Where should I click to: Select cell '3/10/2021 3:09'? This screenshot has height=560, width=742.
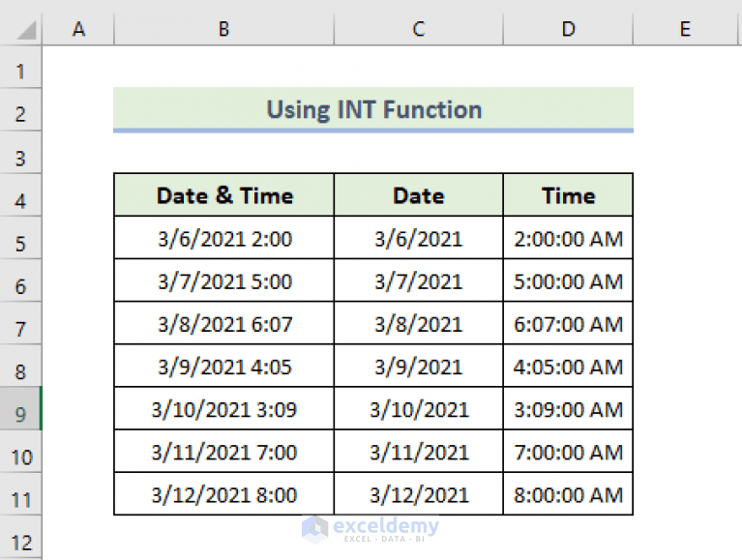click(224, 409)
